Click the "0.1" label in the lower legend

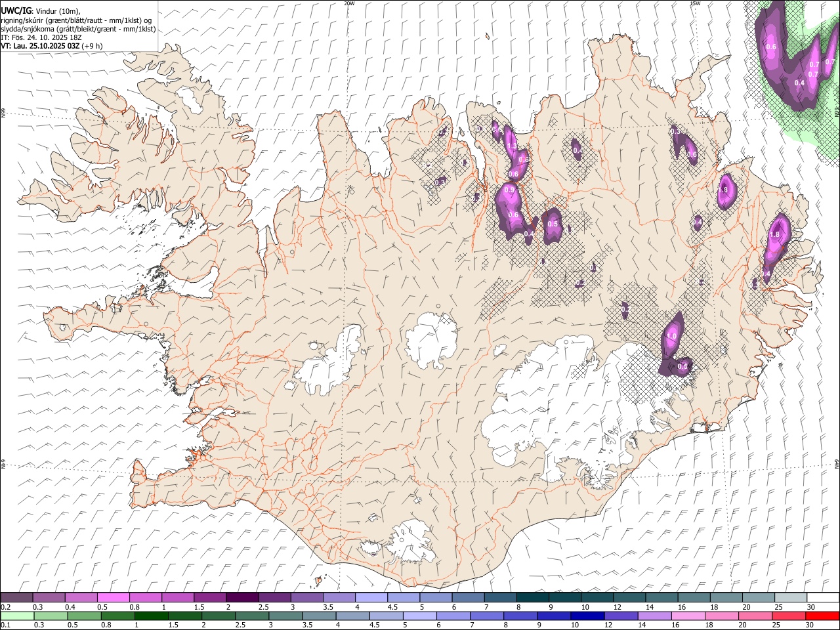click(5, 625)
